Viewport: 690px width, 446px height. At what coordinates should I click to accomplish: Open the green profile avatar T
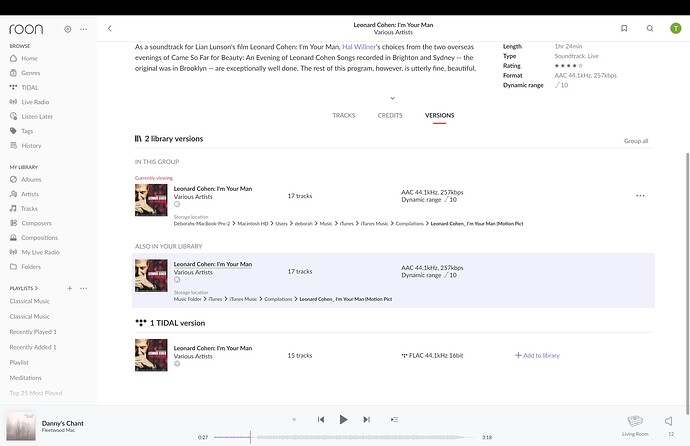(x=675, y=29)
